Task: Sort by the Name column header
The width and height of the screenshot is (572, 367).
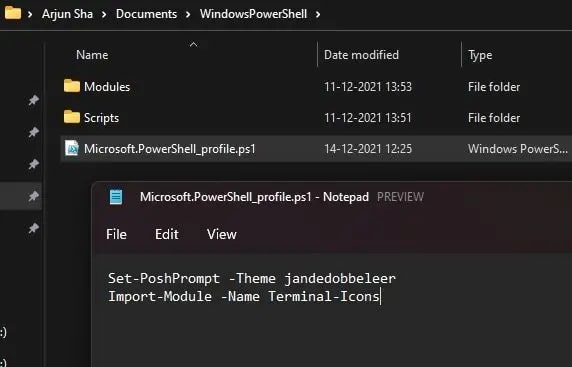Action: [92, 55]
